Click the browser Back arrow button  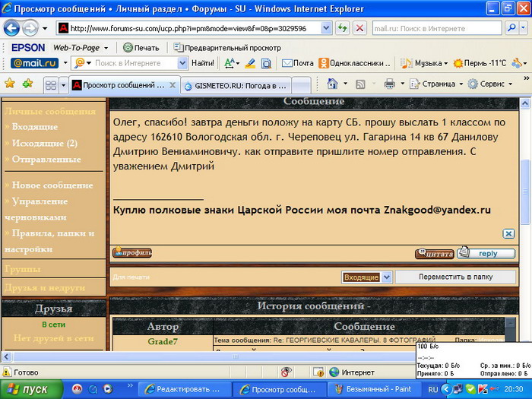tap(11, 28)
